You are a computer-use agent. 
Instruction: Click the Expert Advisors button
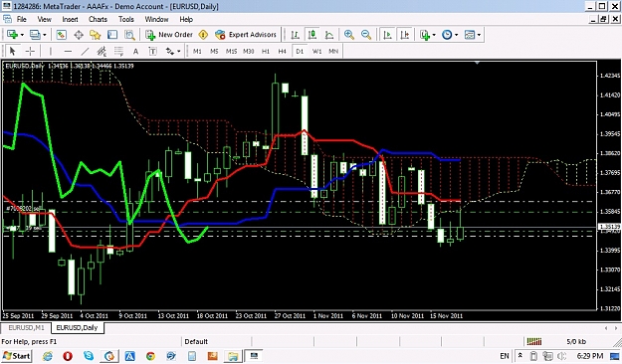tap(246, 35)
